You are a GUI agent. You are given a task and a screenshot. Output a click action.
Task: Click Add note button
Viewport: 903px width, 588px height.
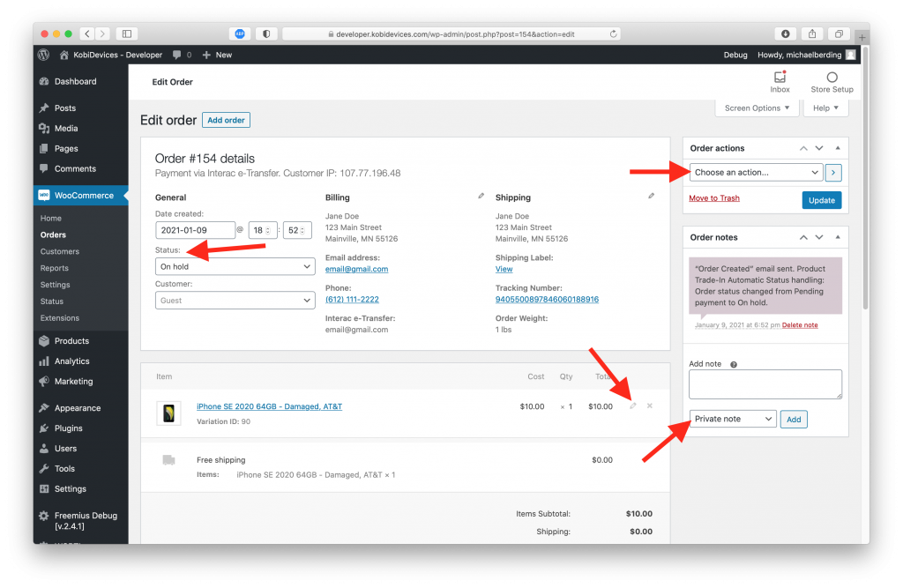794,420
